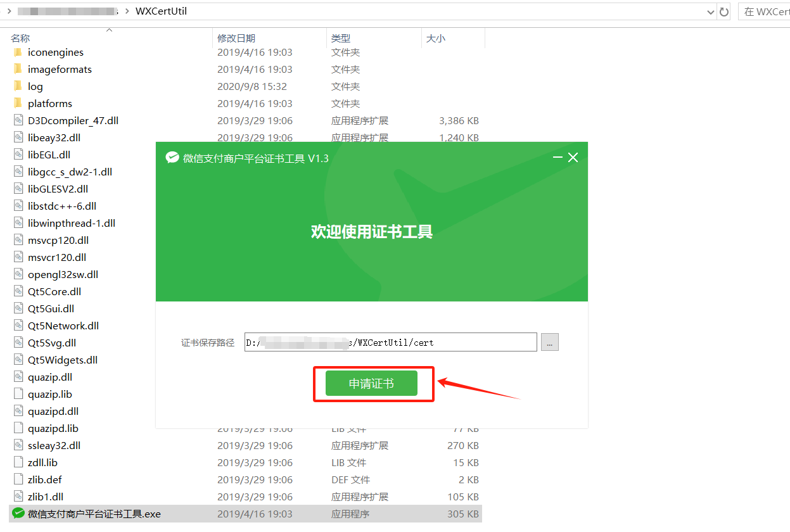Close the WeChat Pay certificate tool window

pos(573,158)
